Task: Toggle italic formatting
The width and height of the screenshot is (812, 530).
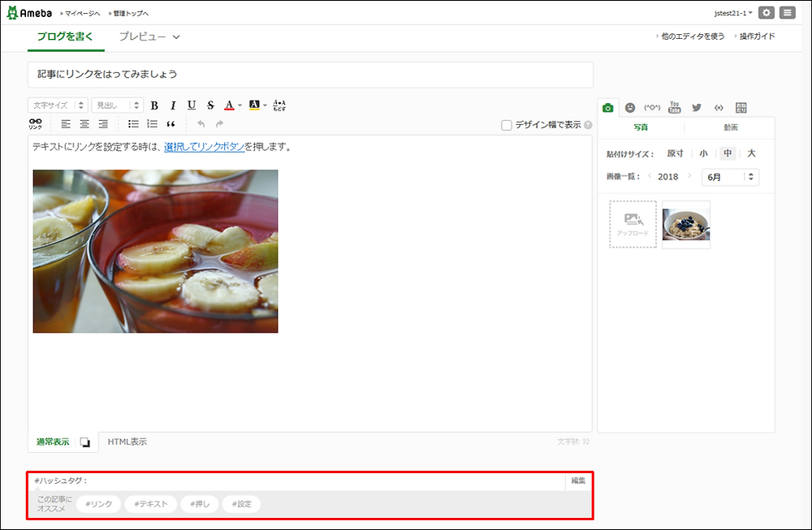Action: coord(173,106)
